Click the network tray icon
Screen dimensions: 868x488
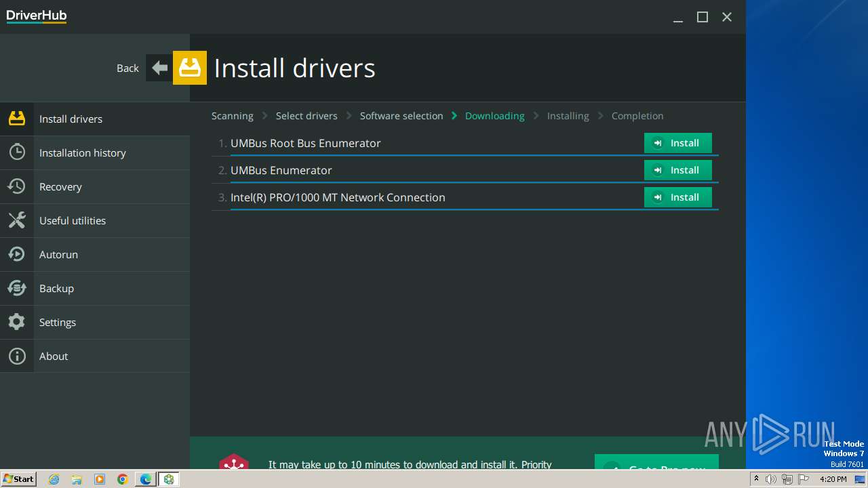point(787,479)
